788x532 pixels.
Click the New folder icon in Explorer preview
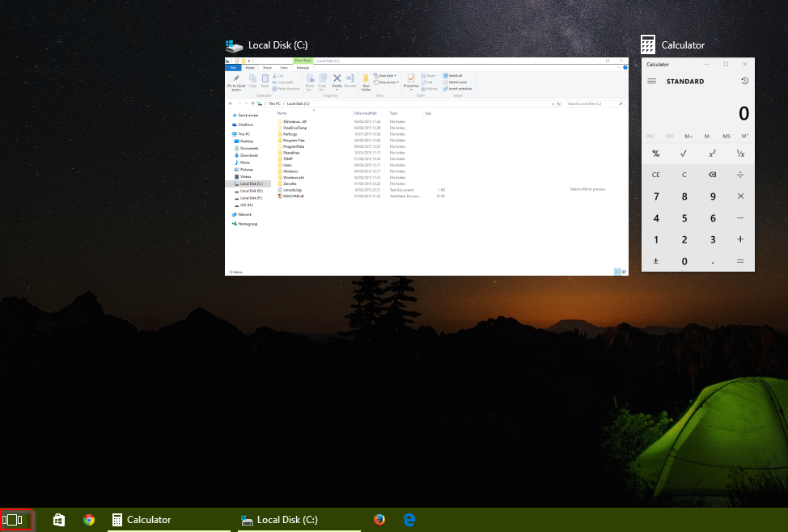coord(366,82)
